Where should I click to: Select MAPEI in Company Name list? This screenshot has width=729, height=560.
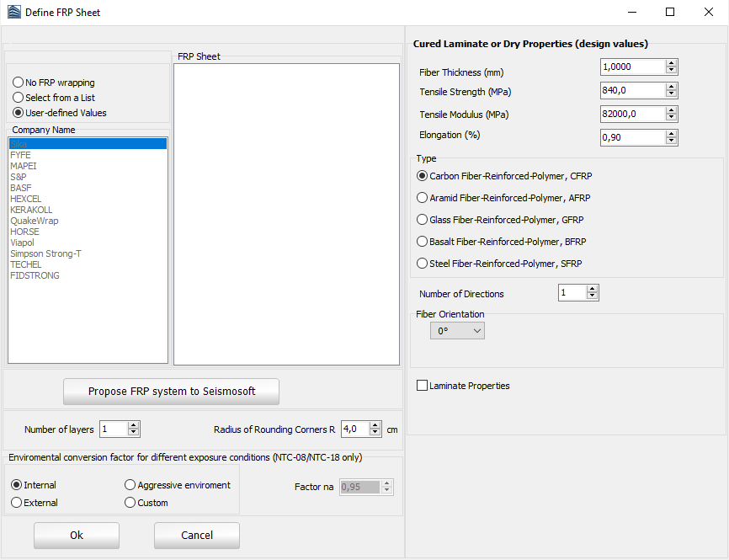point(24,166)
